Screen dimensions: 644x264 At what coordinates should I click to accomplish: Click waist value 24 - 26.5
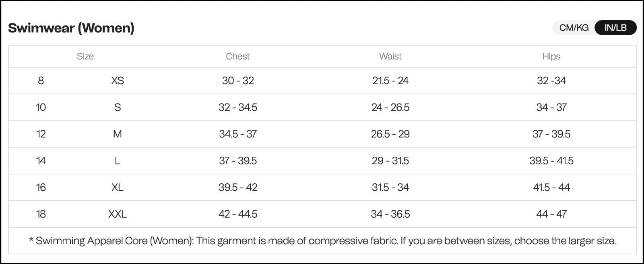tap(390, 107)
